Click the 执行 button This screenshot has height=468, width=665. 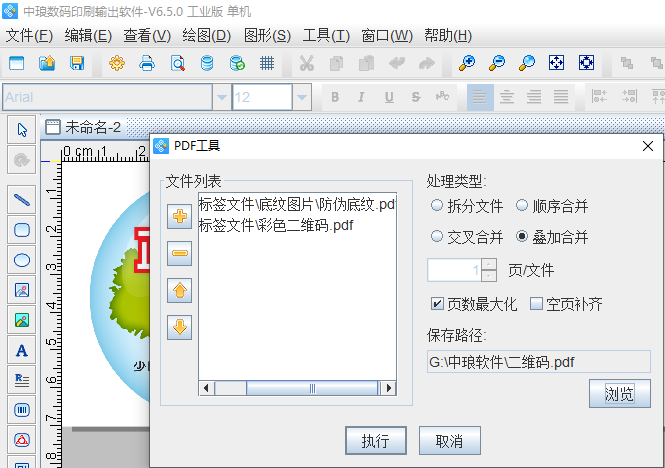coord(375,441)
